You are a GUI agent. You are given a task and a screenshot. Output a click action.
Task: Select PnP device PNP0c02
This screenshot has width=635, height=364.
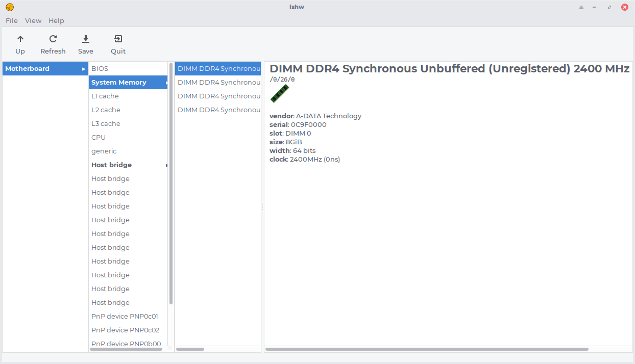128,330
